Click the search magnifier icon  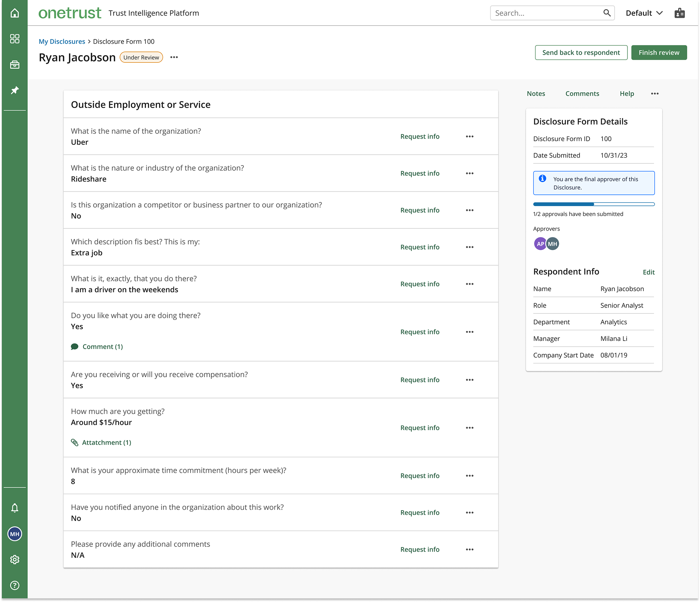coord(607,13)
